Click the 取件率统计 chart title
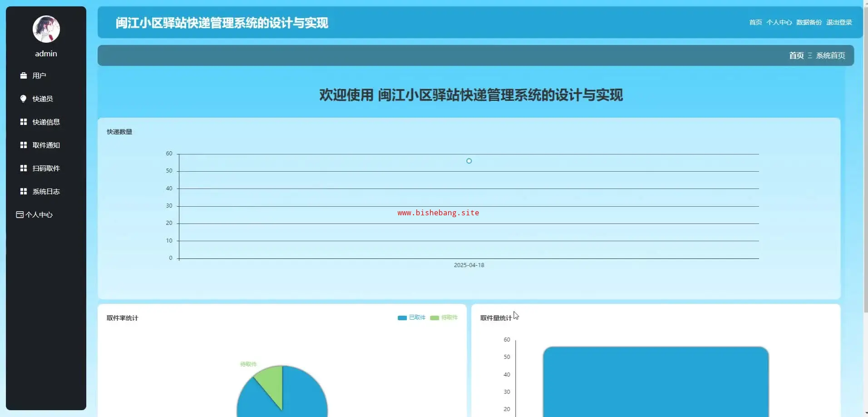The image size is (868, 417). (123, 318)
